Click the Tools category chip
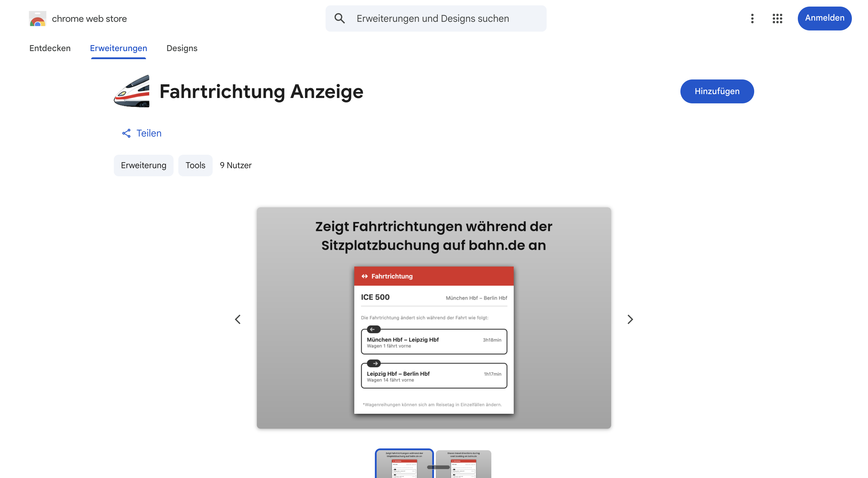The height and width of the screenshot is (478, 868). click(195, 165)
